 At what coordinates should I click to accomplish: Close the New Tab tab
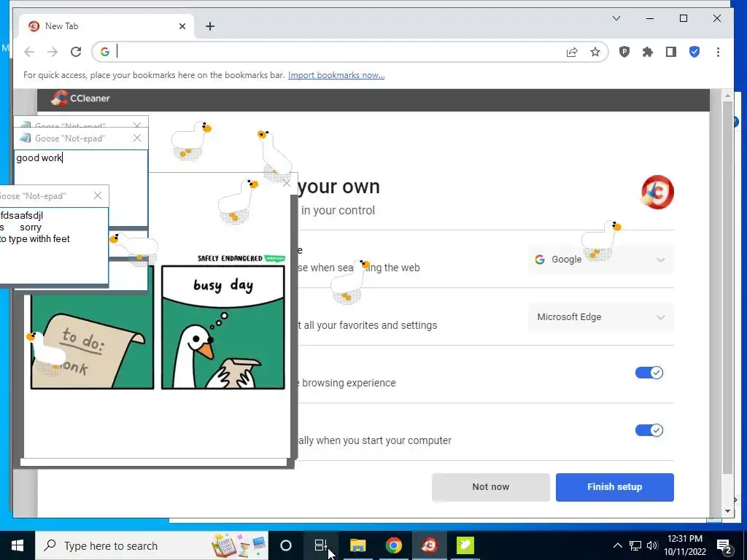(182, 26)
